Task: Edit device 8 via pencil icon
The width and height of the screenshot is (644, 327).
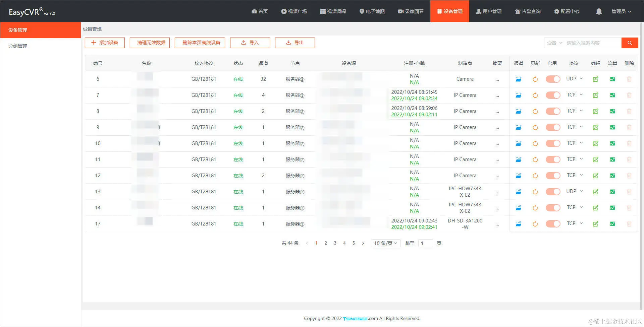Action: click(595, 111)
